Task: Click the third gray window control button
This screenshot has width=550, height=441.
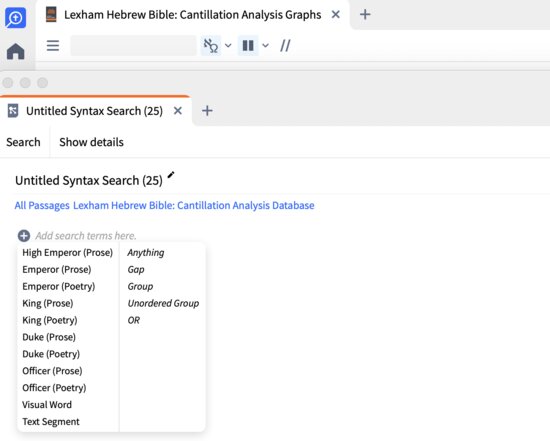Action: tap(42, 83)
